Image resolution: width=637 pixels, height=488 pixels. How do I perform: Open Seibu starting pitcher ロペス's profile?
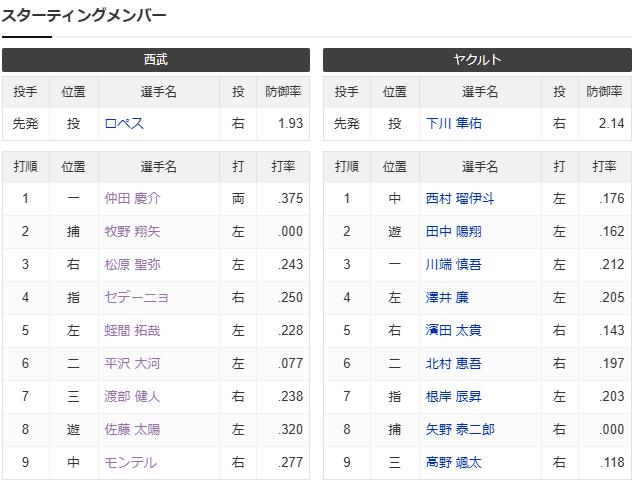125,124
